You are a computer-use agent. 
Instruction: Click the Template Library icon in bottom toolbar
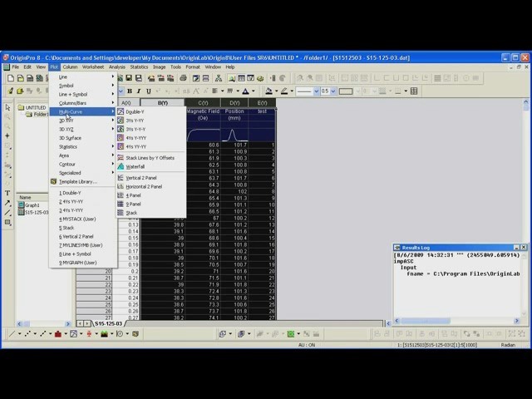click(135, 334)
